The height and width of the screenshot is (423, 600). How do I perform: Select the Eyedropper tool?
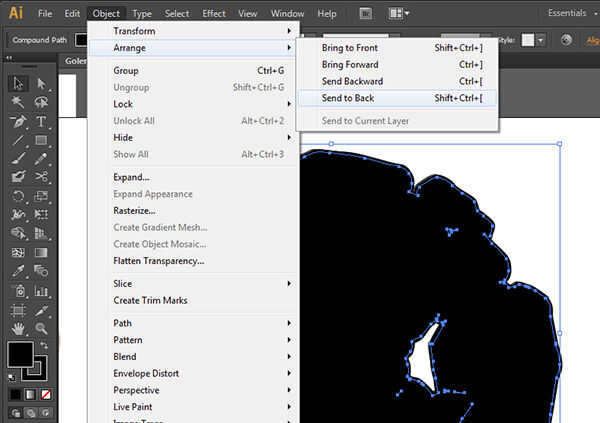[18, 271]
